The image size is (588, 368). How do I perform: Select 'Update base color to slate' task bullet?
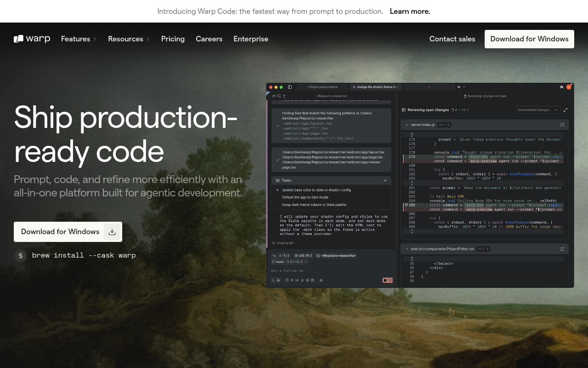(277, 190)
